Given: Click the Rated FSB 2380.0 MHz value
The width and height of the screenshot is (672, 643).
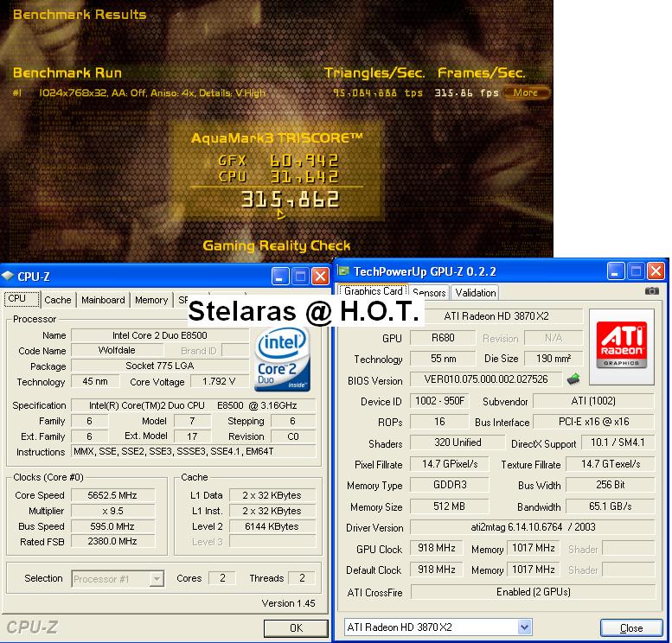Looking at the screenshot, I should tap(112, 542).
